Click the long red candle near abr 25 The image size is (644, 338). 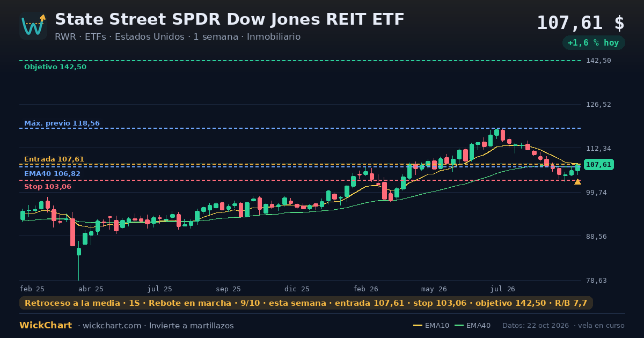[x=72, y=230]
